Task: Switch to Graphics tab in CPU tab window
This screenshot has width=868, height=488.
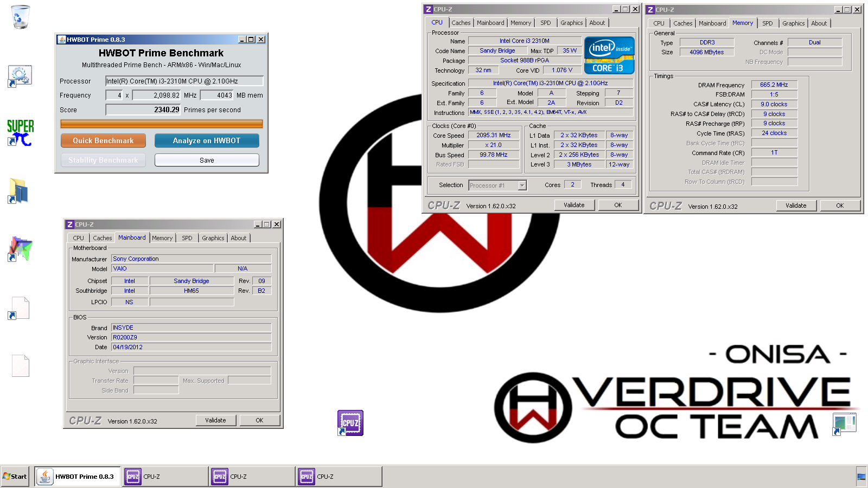Action: coord(572,23)
